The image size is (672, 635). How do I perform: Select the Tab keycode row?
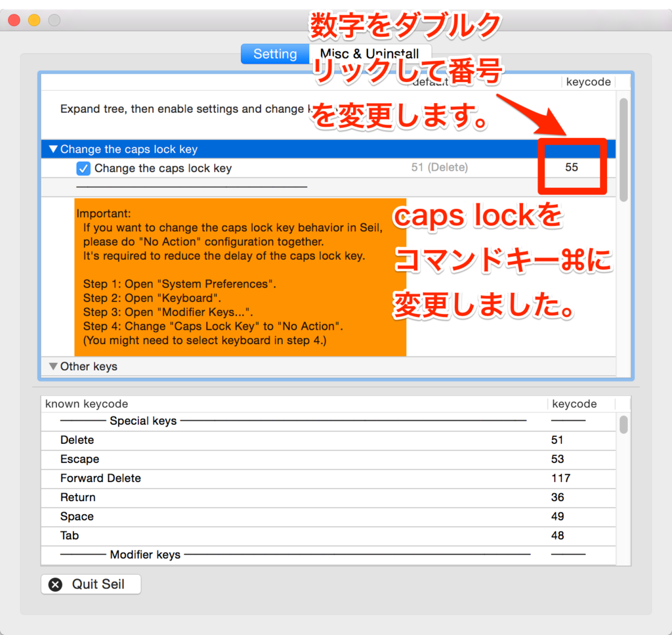(x=328, y=536)
